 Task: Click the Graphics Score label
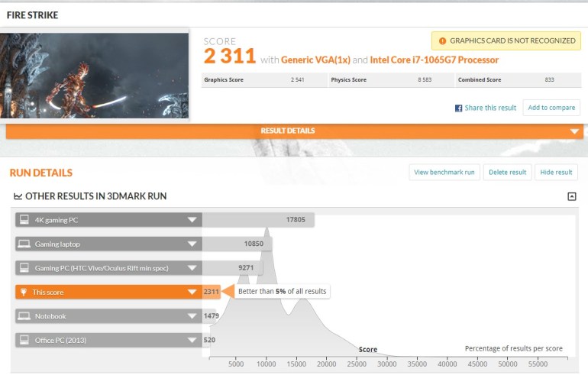click(224, 80)
